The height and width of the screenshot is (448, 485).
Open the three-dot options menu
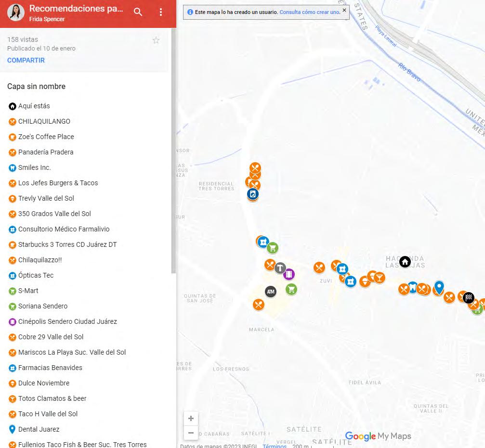coord(160,12)
